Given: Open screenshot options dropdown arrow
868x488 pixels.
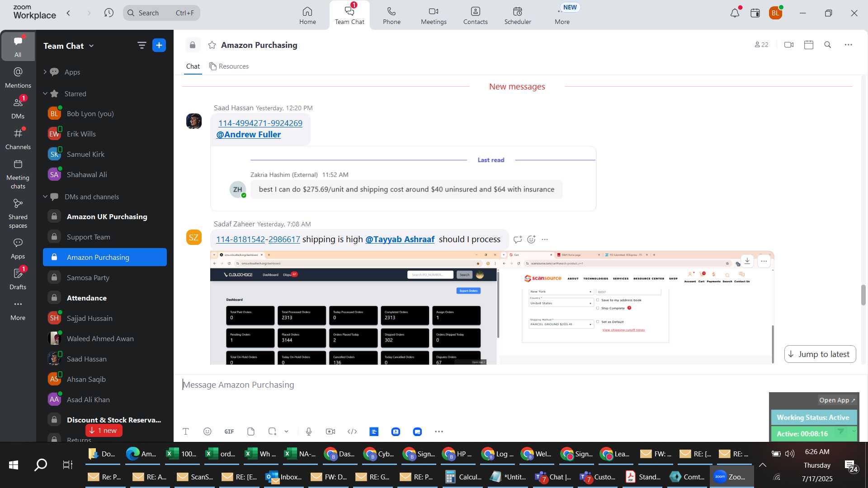Looking at the screenshot, I should [287, 432].
